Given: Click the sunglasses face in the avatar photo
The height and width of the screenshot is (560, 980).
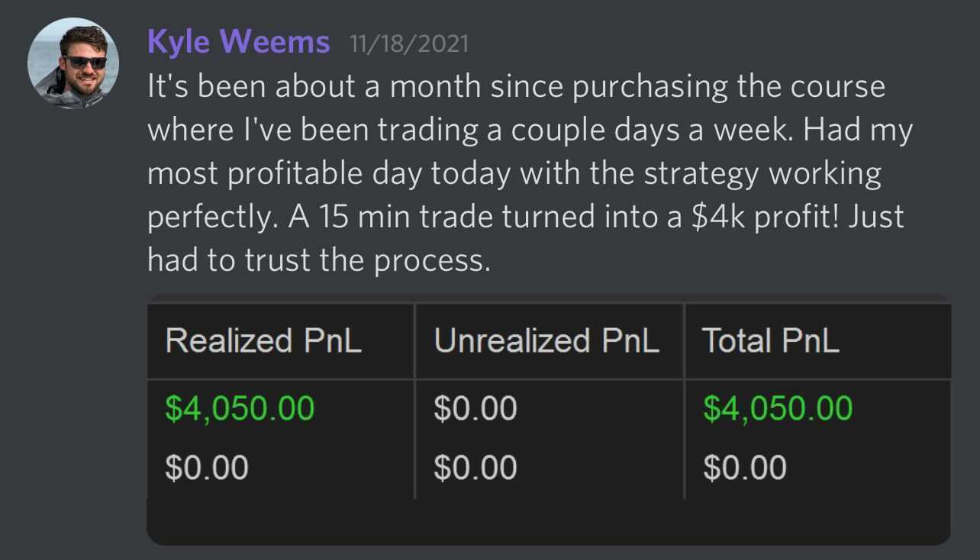Looking at the screenshot, I should (84, 63).
